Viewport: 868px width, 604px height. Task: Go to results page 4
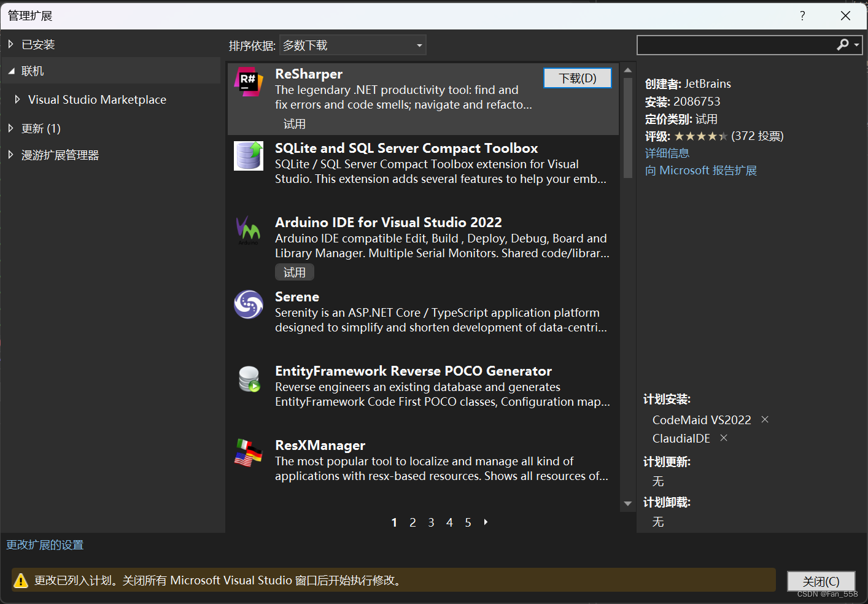[449, 522]
